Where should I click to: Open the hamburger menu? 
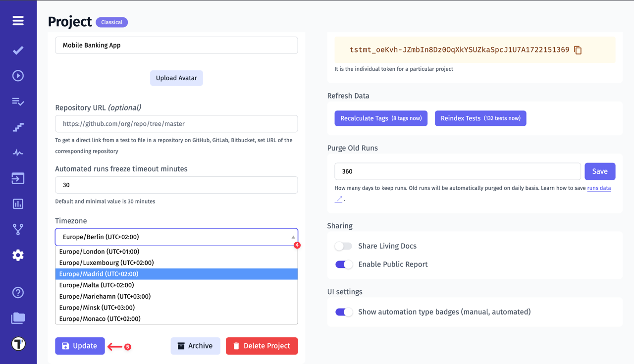tap(18, 21)
